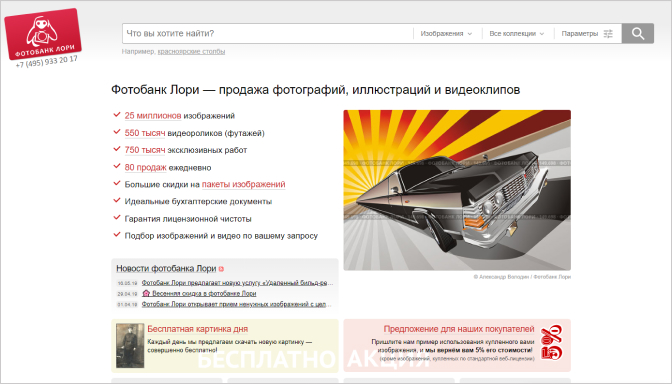Click the main heading 'Фотобанк Лори — продажа фотографий'

[315, 90]
